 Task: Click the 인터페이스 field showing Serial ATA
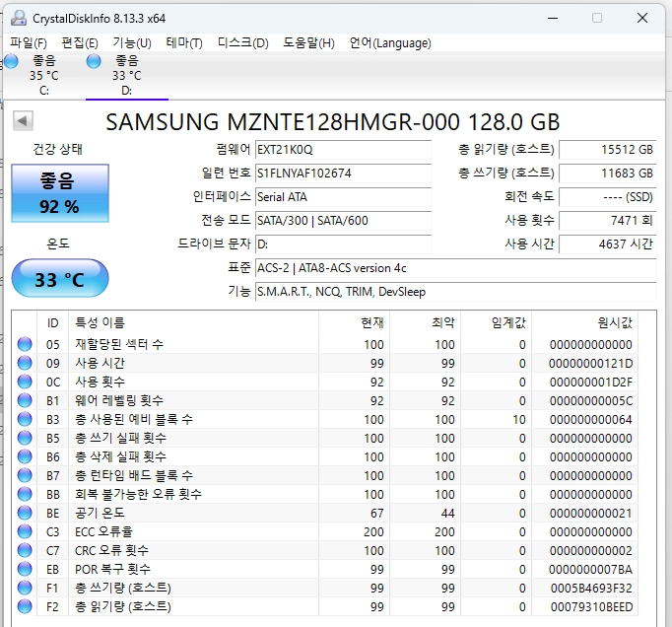tap(343, 197)
